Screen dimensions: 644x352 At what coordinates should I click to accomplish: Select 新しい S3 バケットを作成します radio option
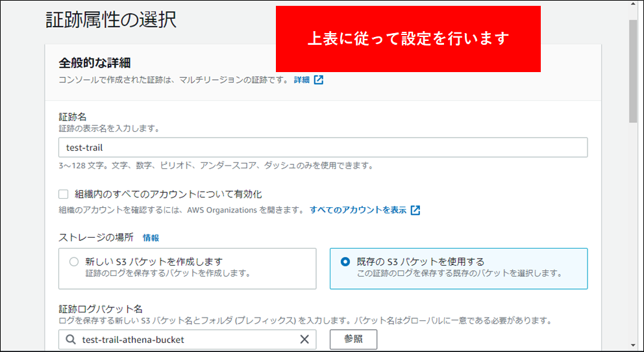coord(73,262)
